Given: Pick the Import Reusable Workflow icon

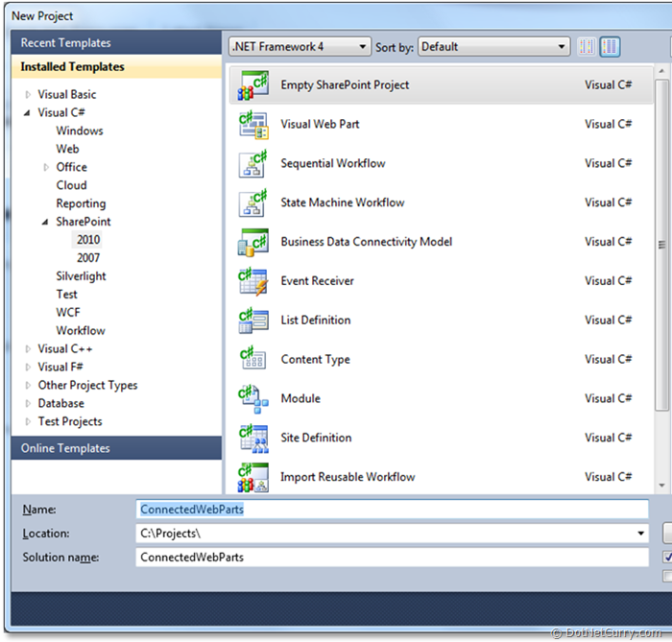Looking at the screenshot, I should (253, 477).
